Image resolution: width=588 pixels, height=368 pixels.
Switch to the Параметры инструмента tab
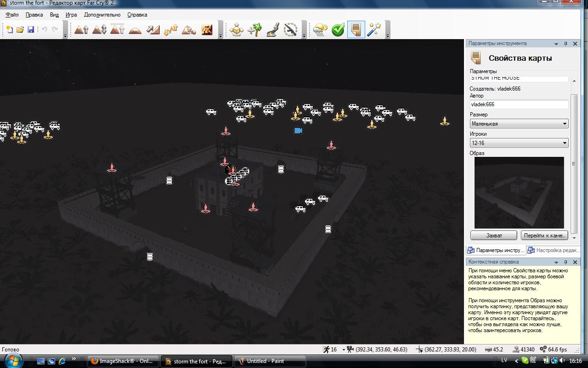click(496, 250)
